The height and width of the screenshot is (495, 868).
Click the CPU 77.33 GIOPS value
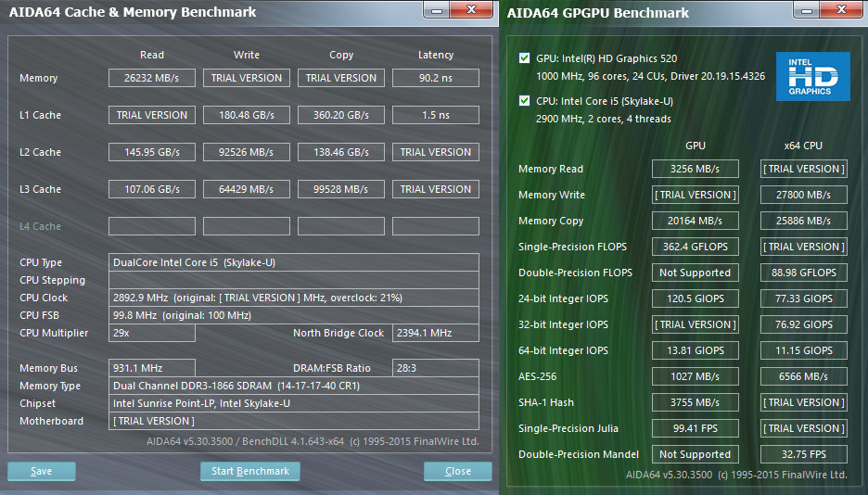[x=804, y=299]
